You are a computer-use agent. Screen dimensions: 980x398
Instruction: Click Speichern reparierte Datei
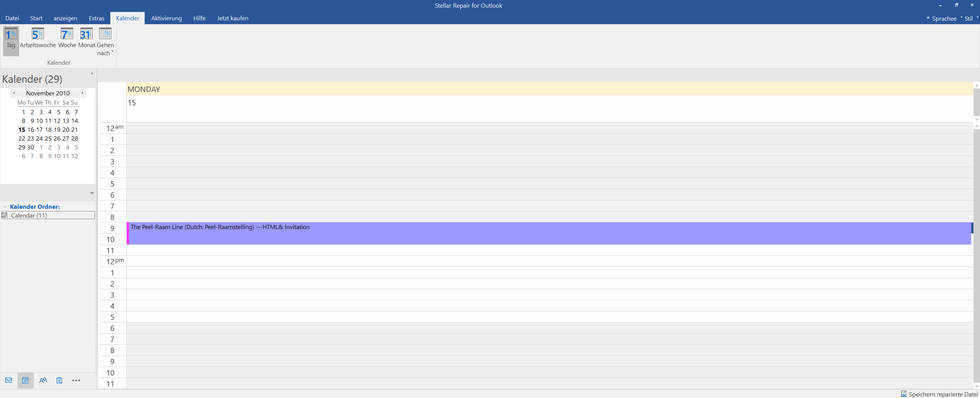(x=939, y=394)
